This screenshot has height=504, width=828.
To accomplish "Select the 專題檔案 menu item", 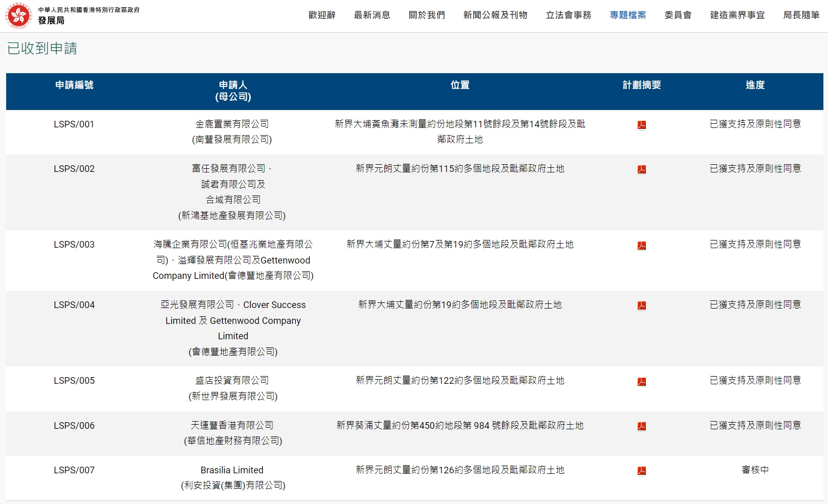I will [628, 15].
